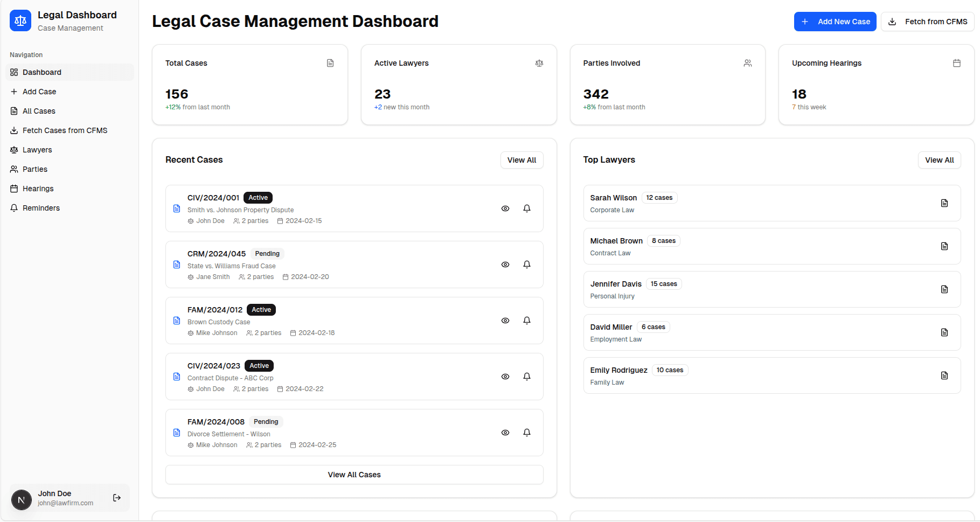
Task: Open Sarah Wilson's document icon
Action: tap(944, 203)
